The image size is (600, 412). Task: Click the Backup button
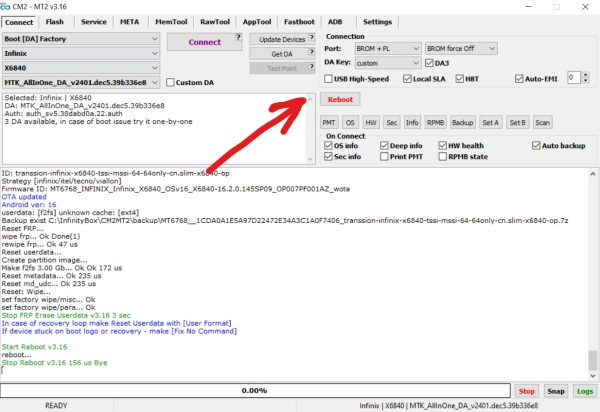coord(463,123)
